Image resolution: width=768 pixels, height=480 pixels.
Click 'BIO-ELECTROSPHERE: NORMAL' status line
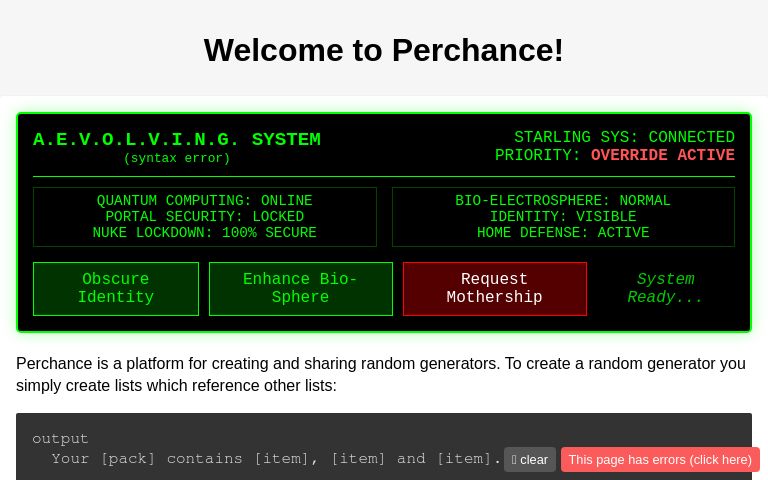[563, 200]
